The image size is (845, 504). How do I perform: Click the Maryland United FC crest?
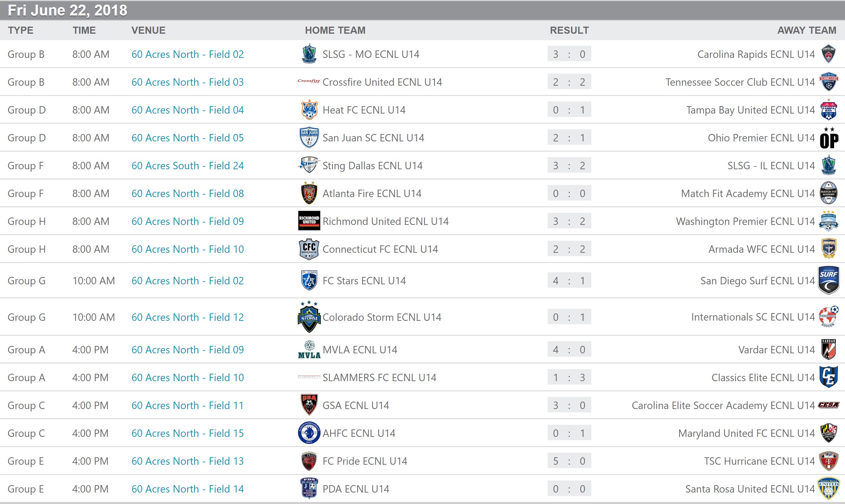pyautogui.click(x=828, y=433)
